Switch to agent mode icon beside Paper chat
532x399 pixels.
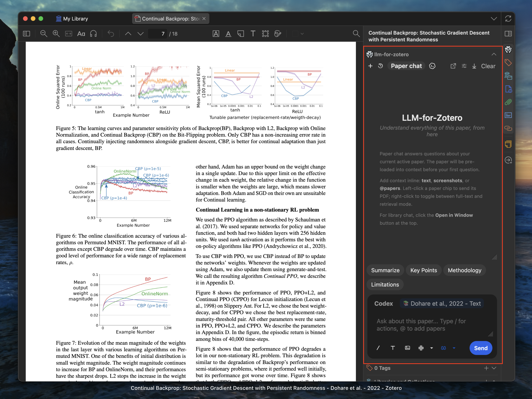click(x=432, y=66)
